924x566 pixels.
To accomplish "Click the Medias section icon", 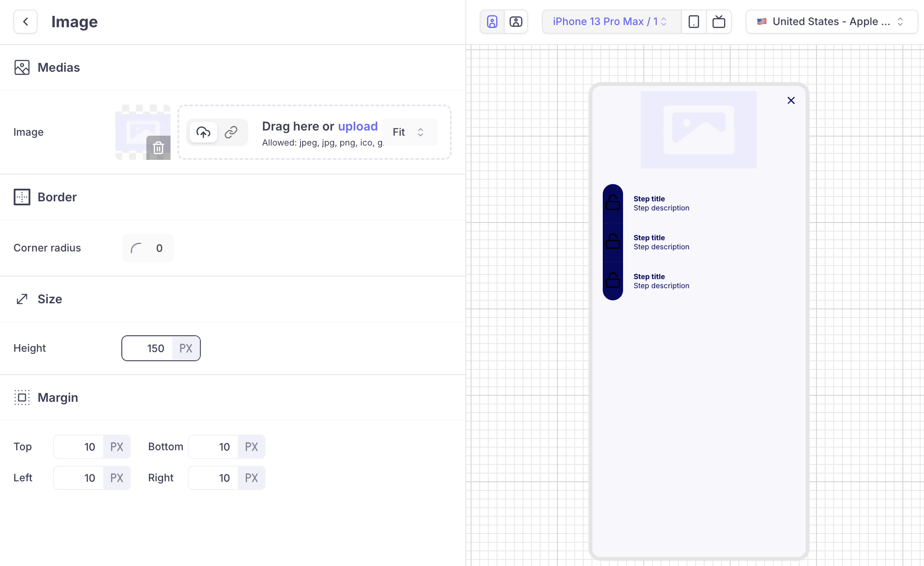I will click(x=22, y=67).
